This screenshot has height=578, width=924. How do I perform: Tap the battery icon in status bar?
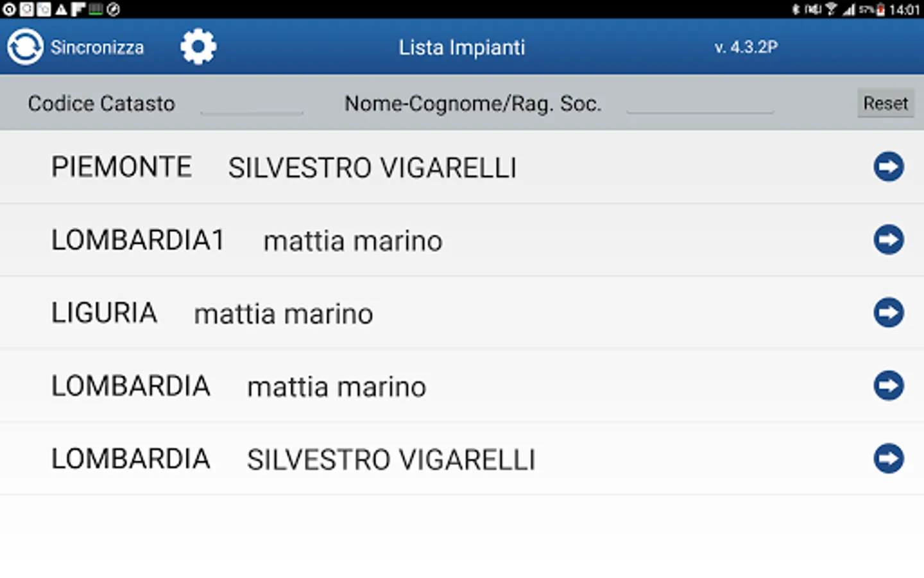(881, 10)
